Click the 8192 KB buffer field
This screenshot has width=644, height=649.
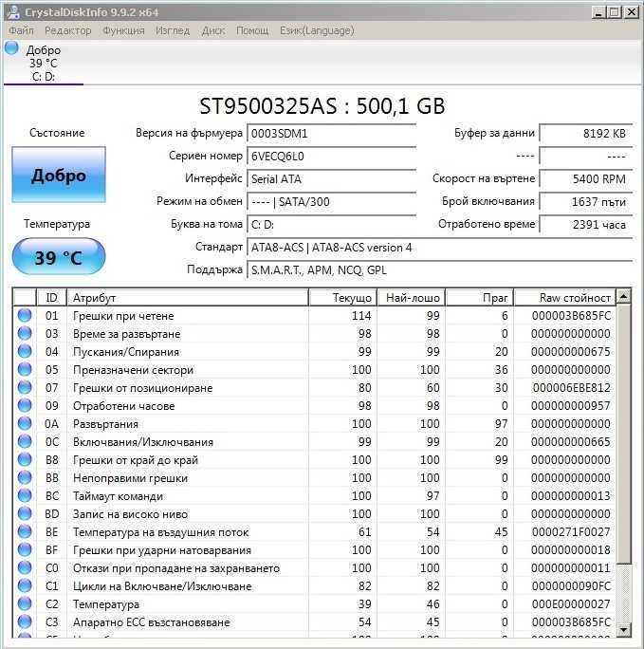pos(586,133)
